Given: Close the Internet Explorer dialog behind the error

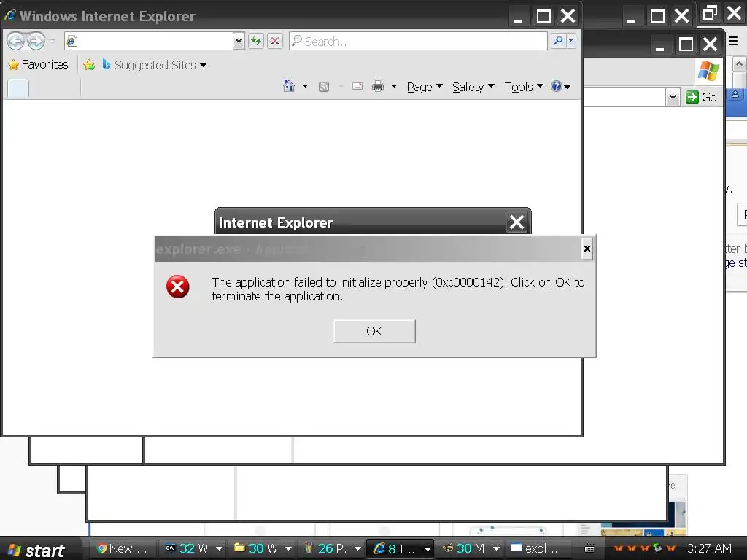Looking at the screenshot, I should (x=516, y=222).
